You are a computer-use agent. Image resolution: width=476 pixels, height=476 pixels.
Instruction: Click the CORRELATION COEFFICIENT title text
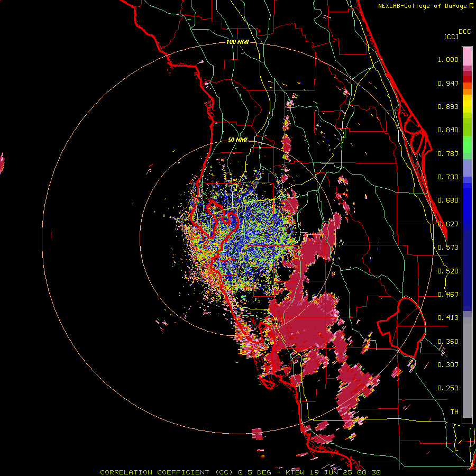[154, 472]
